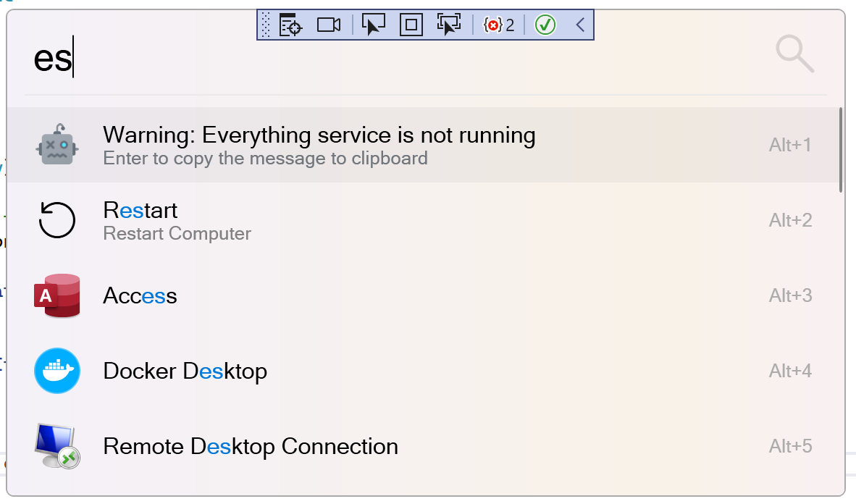Click the results list scrollbar thumb
This screenshot has width=856, height=504.
pyautogui.click(x=841, y=150)
